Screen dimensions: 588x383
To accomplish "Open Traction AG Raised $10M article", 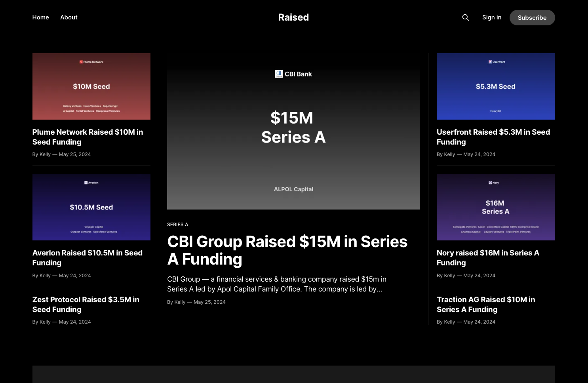I will 486,305.
